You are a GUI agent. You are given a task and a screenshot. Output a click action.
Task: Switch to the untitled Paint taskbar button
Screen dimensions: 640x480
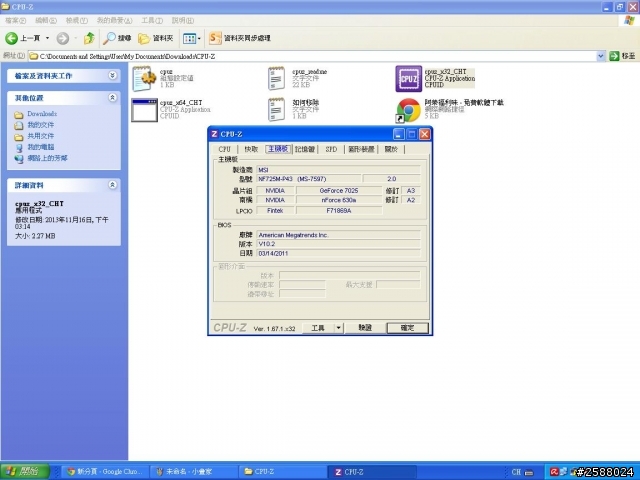[194, 471]
